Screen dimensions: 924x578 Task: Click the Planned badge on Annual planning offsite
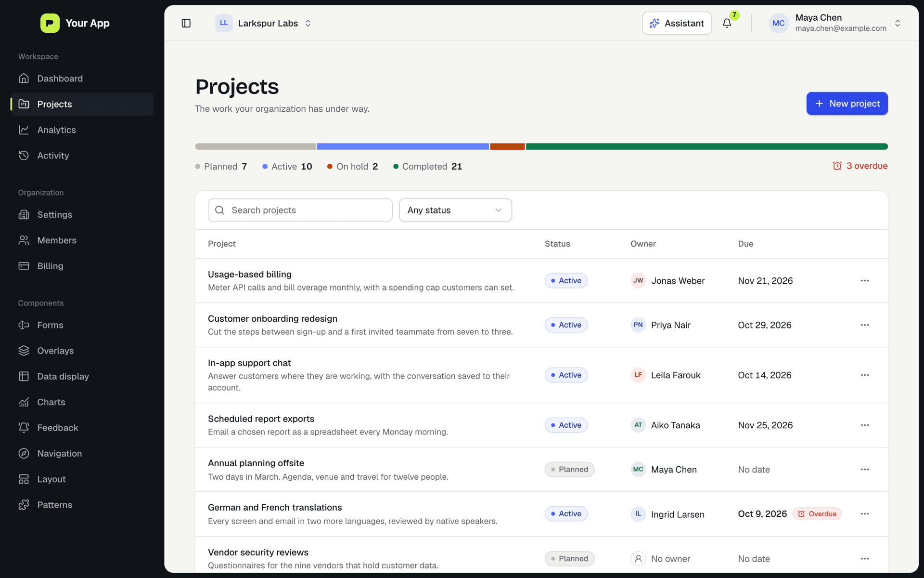coord(569,470)
